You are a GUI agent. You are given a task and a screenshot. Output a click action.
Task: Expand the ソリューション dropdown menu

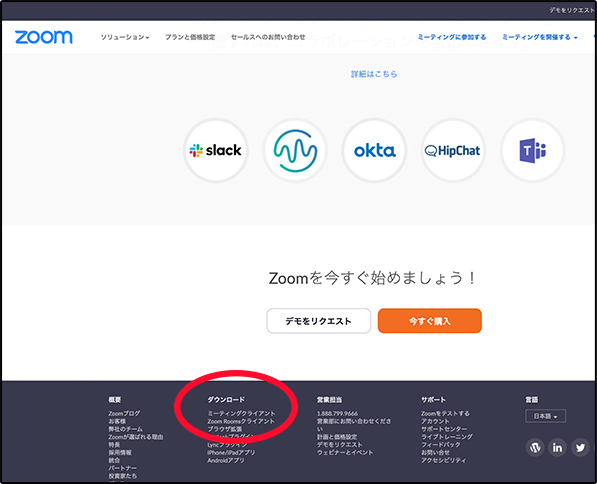[125, 37]
